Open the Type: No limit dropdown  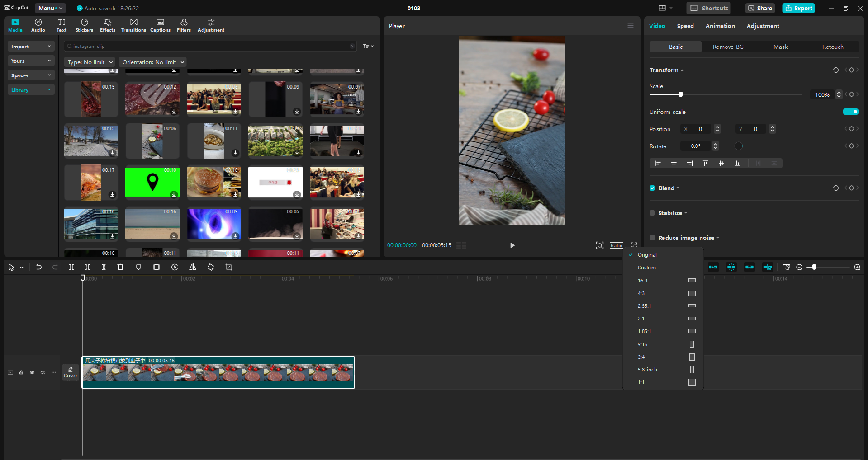pyautogui.click(x=90, y=62)
